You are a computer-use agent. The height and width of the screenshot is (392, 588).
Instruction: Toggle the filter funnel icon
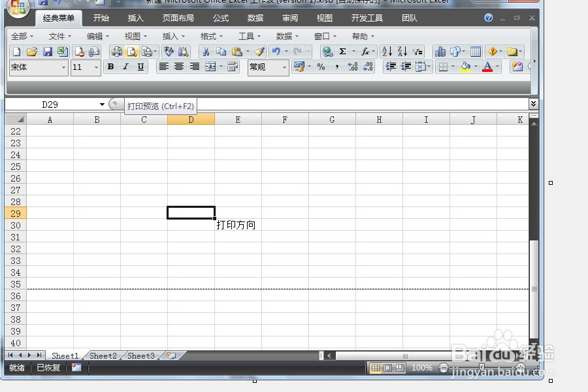pyautogui.click(x=417, y=52)
